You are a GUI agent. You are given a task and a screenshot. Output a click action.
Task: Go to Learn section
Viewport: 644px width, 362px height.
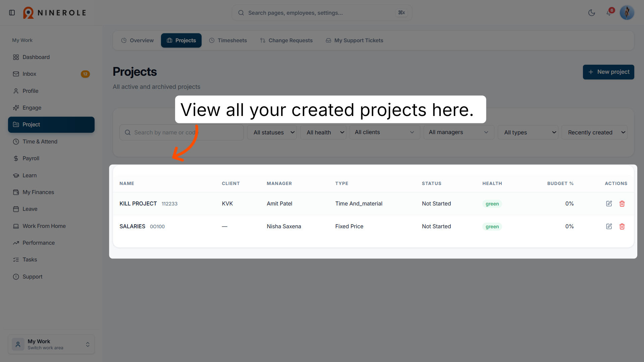pos(51,175)
